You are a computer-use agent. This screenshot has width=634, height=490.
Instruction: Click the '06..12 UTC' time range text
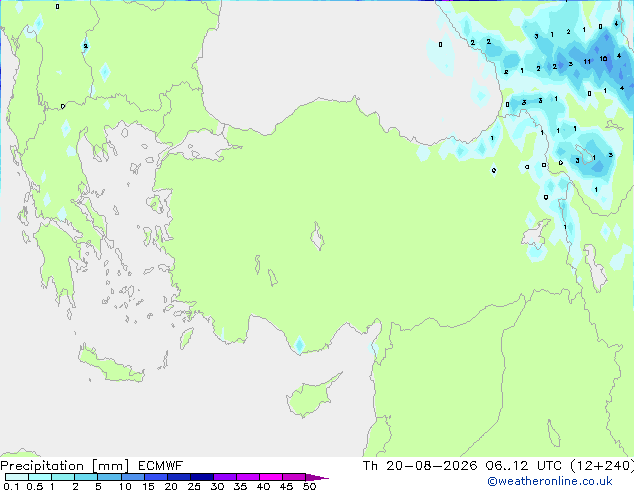[524, 466]
